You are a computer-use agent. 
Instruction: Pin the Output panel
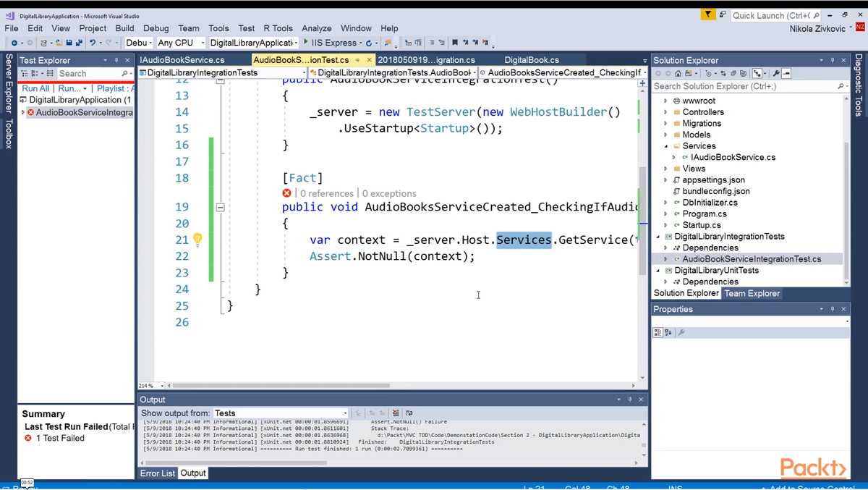click(629, 400)
